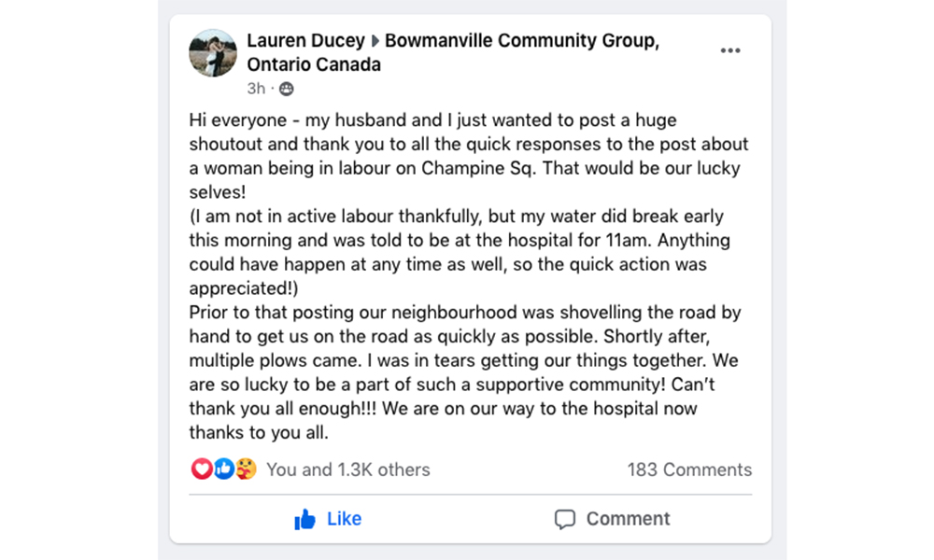
Task: Click the arrow between author and group
Action: point(375,41)
